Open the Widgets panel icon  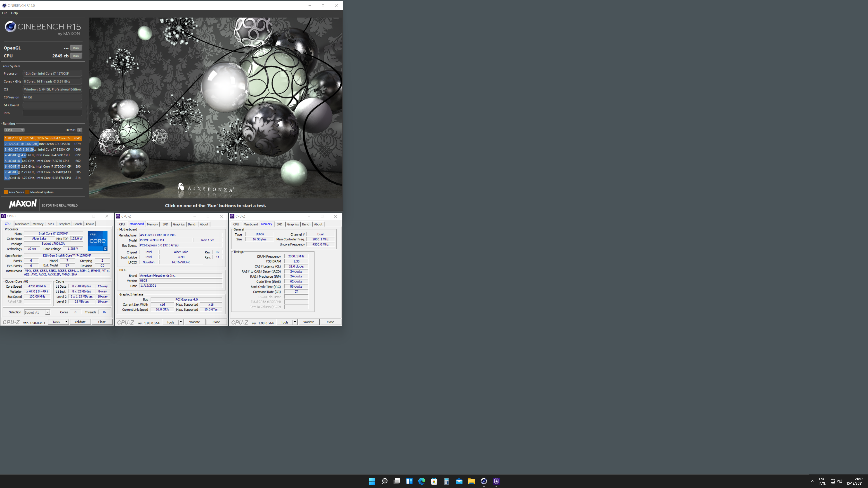(409, 481)
